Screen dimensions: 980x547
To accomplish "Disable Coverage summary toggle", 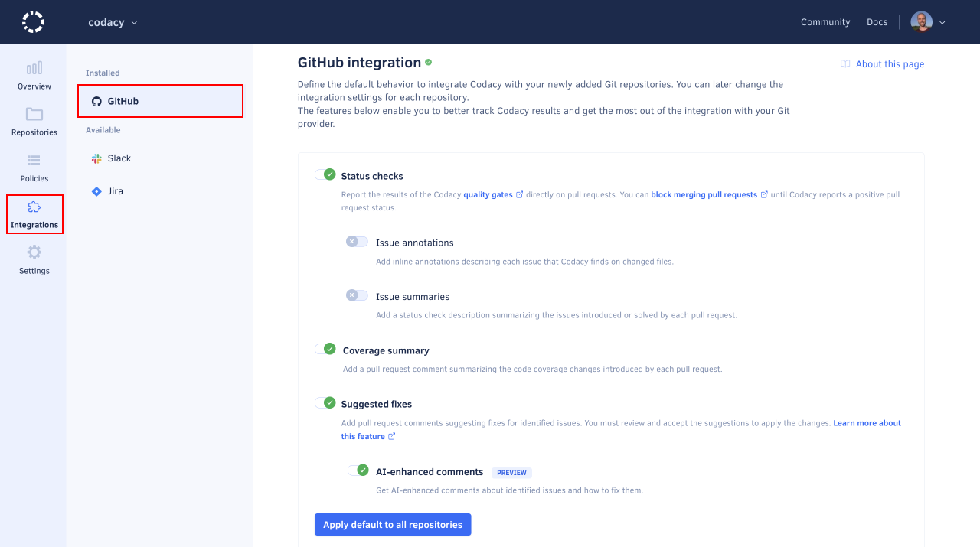I will [x=325, y=349].
